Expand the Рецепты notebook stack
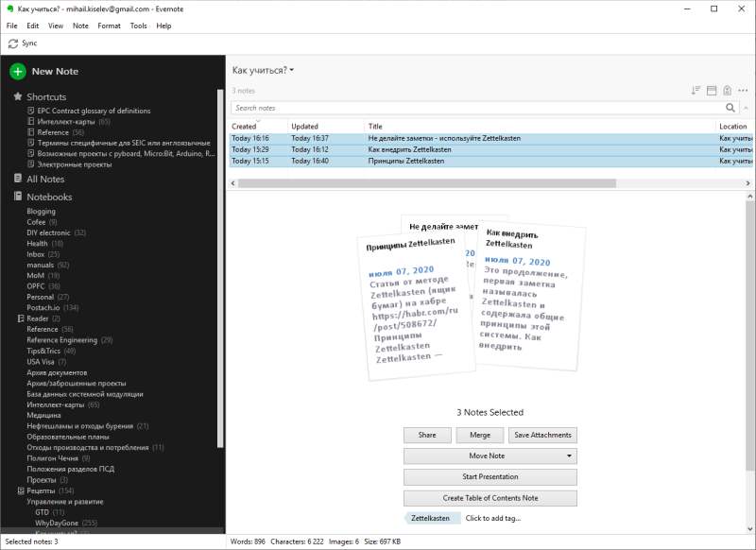Viewport: 756px width, 550px height. click(21, 490)
